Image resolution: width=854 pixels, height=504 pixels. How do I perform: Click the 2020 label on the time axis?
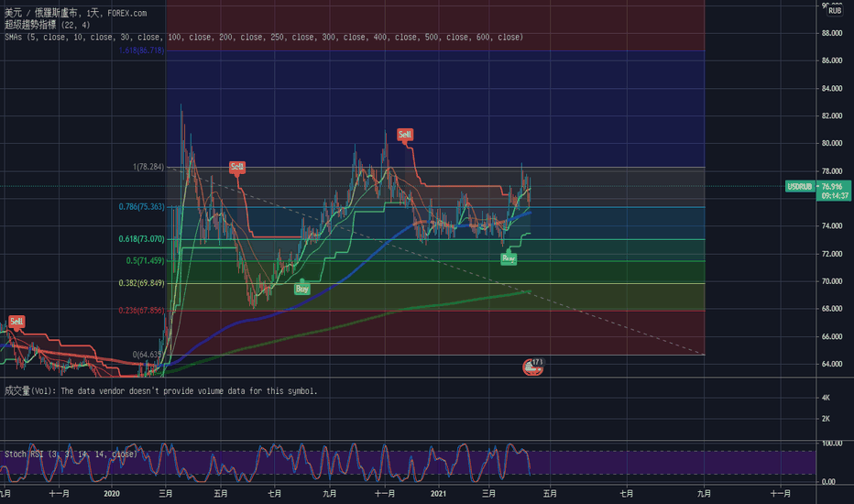click(x=111, y=494)
